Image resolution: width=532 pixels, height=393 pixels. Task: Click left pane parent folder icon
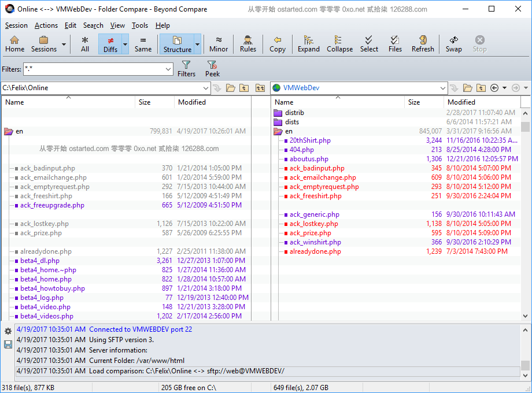[244, 88]
